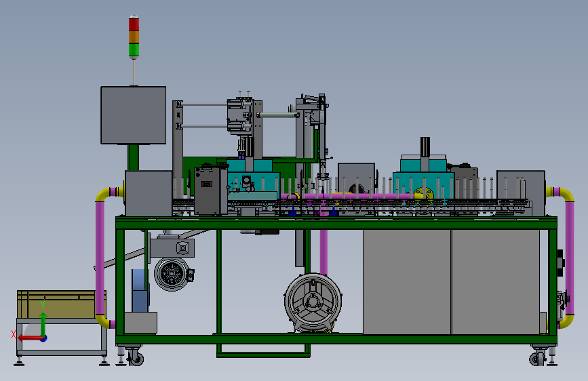Select the left gray cabinet door panel
The width and height of the screenshot is (588, 381).
pos(407,282)
